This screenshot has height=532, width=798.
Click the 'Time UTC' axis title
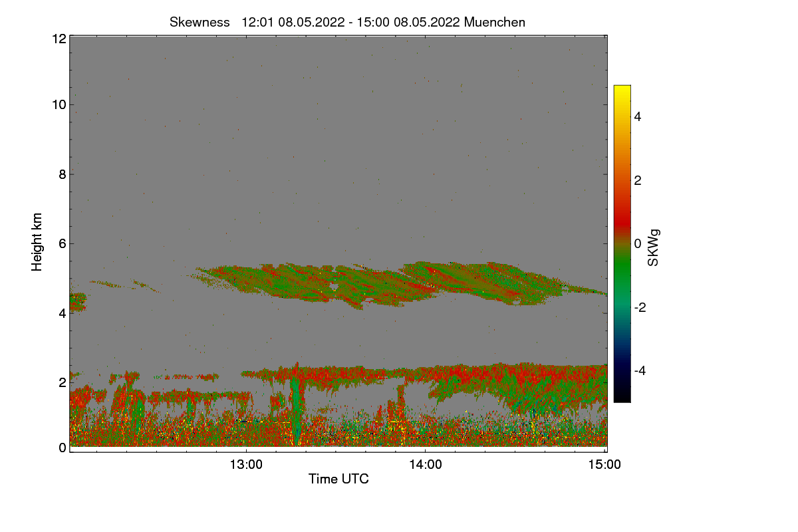[338, 479]
